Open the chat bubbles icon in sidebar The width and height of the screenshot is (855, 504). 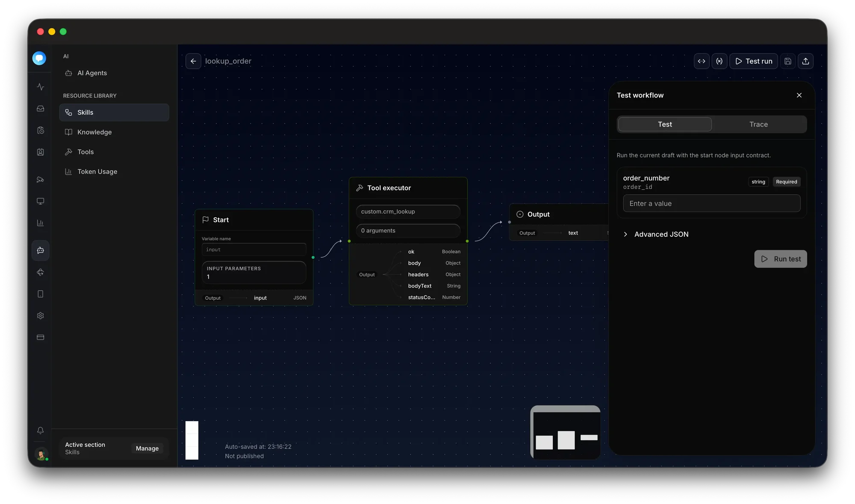coord(41,180)
